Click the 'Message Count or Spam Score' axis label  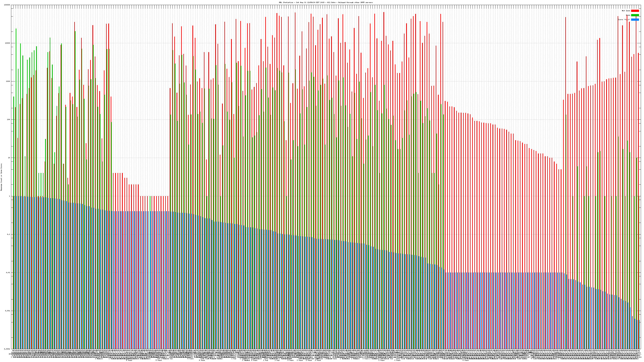click(1, 177)
